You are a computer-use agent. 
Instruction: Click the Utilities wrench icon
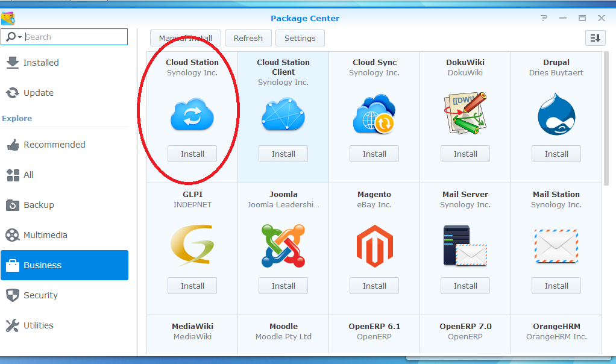pos(13,325)
